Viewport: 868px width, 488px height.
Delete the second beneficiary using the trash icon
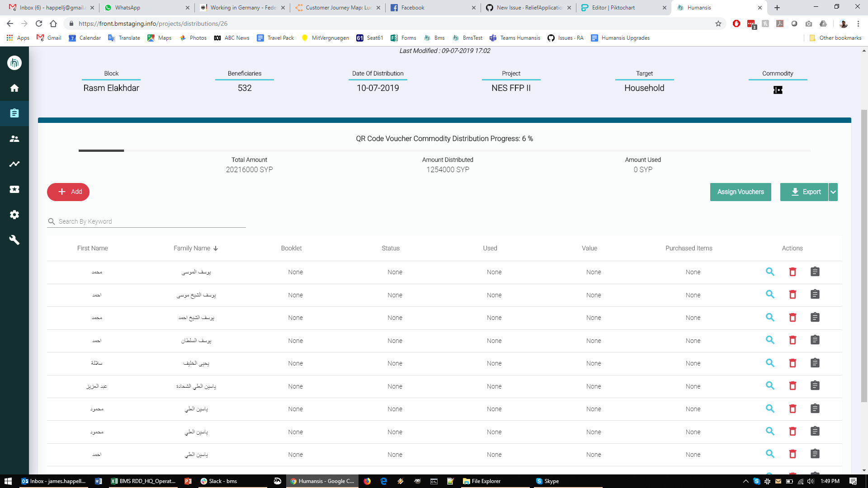click(x=793, y=294)
